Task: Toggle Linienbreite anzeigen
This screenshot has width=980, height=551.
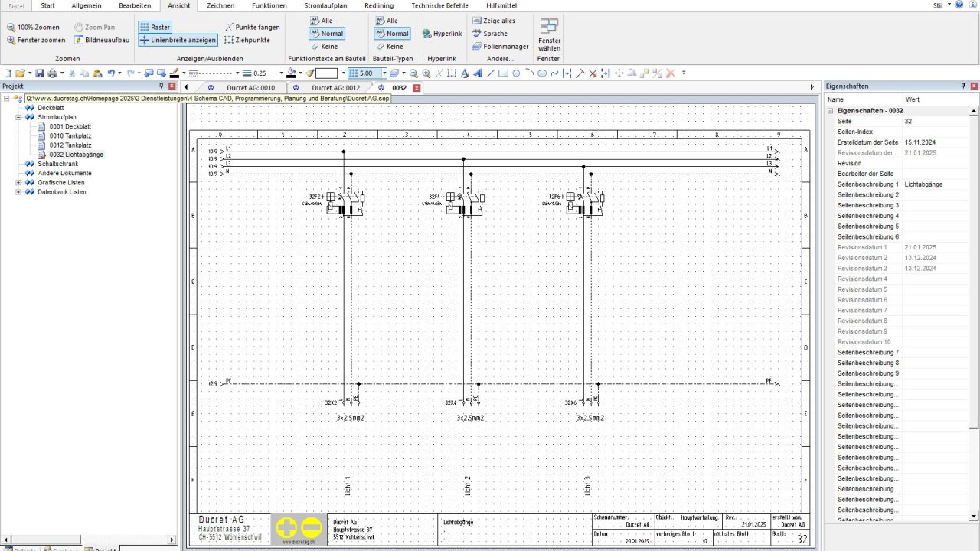Action: (x=178, y=40)
